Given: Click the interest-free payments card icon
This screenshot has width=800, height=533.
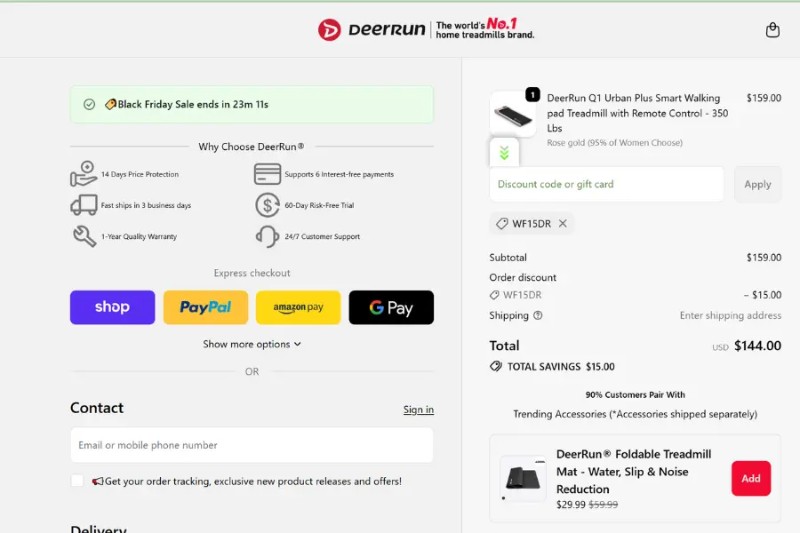Looking at the screenshot, I should (267, 174).
